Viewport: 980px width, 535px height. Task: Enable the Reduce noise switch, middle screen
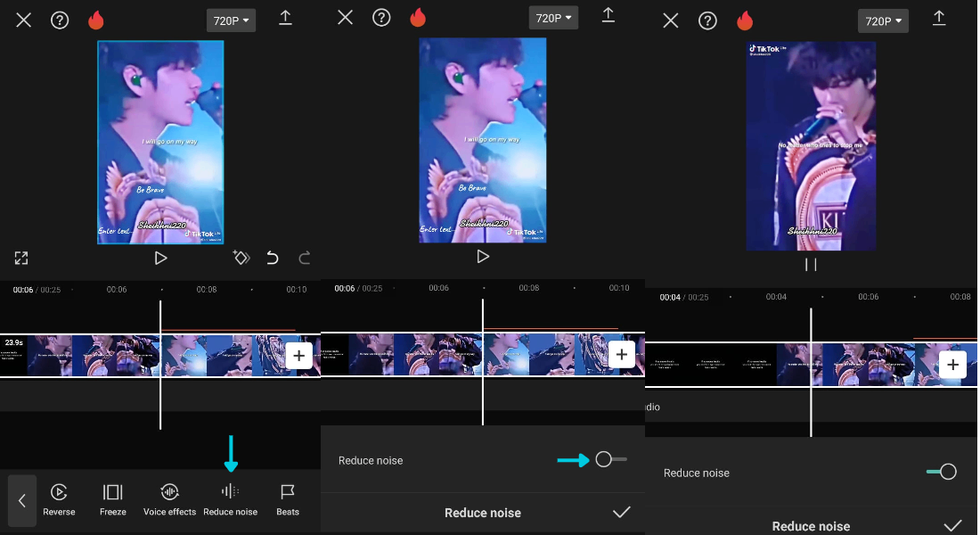tap(610, 459)
